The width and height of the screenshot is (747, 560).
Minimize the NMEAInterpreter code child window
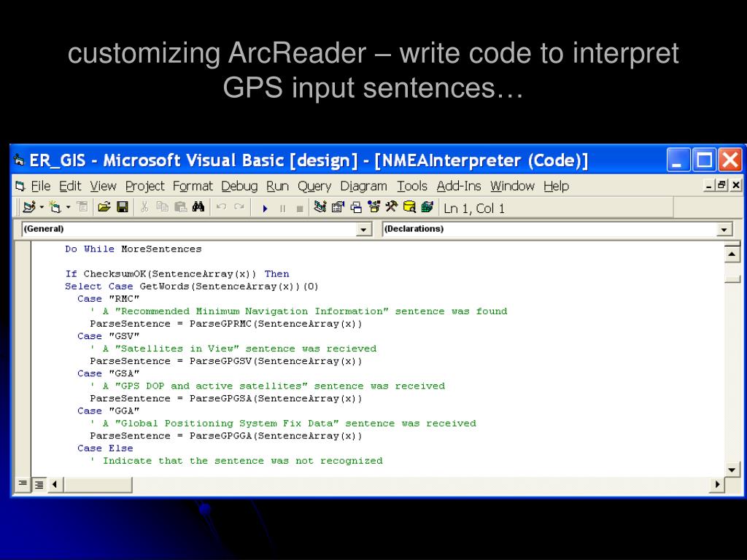click(x=709, y=186)
